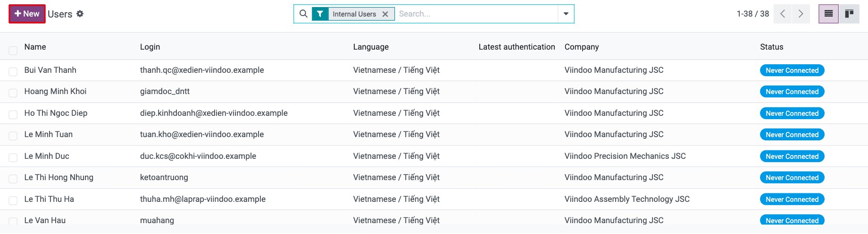Click Never Connected badge for Hoang Minh Khoi
Viewport: 868px width, 234px height.
coord(792,92)
